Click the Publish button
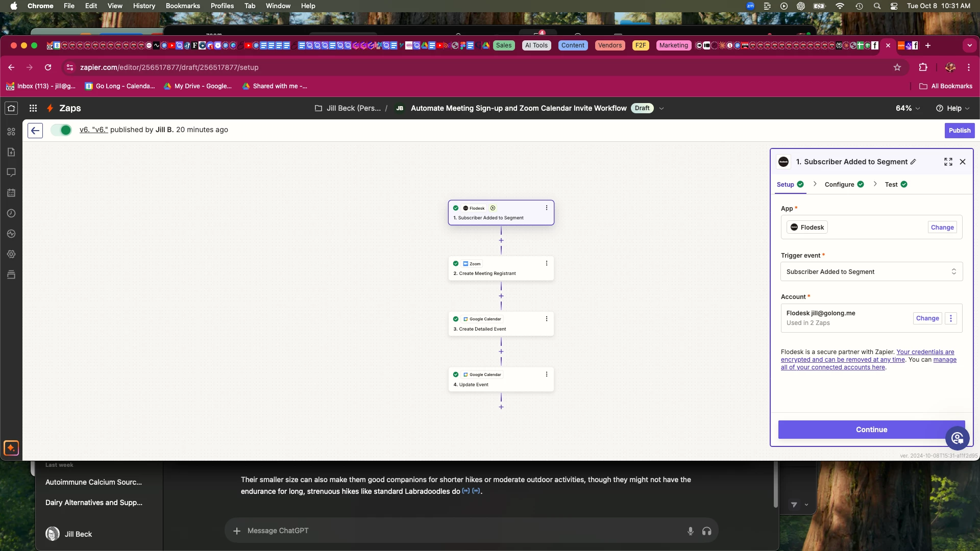This screenshot has width=980, height=551. tap(959, 131)
